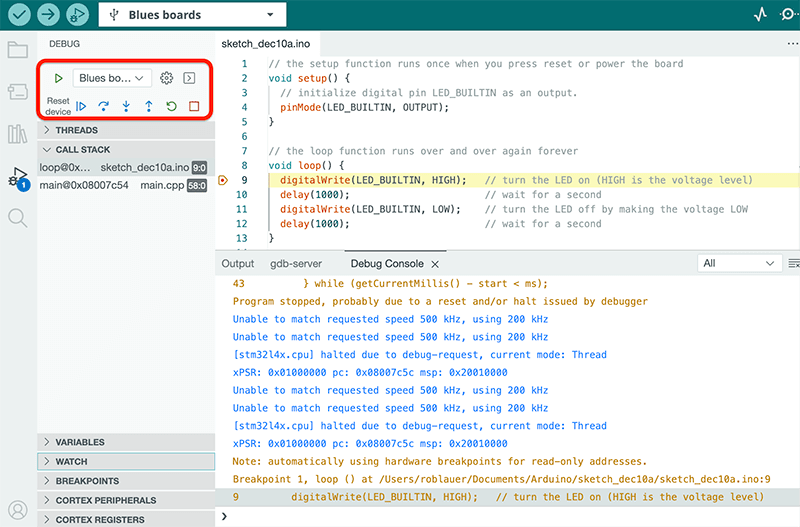The image size is (800, 527).
Task: Click the DEBUG panel title
Action: [x=64, y=44]
